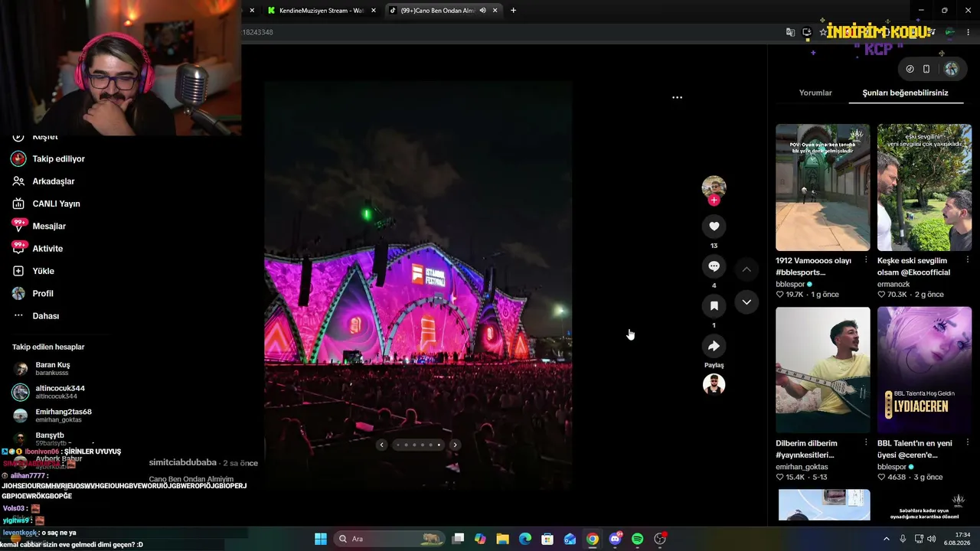The image size is (980, 551).
Task: Close the Cano Ben Ondan Almiyim tab
Action: click(x=496, y=10)
